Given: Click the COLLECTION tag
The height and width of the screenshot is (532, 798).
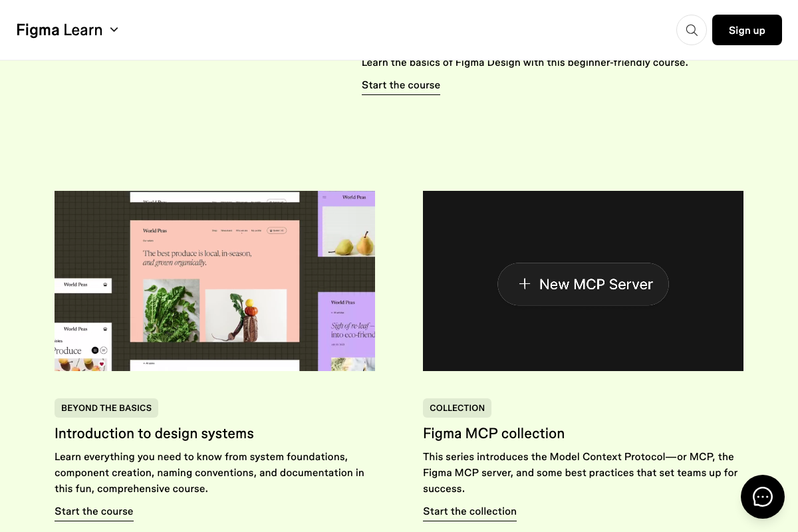Looking at the screenshot, I should 457,408.
